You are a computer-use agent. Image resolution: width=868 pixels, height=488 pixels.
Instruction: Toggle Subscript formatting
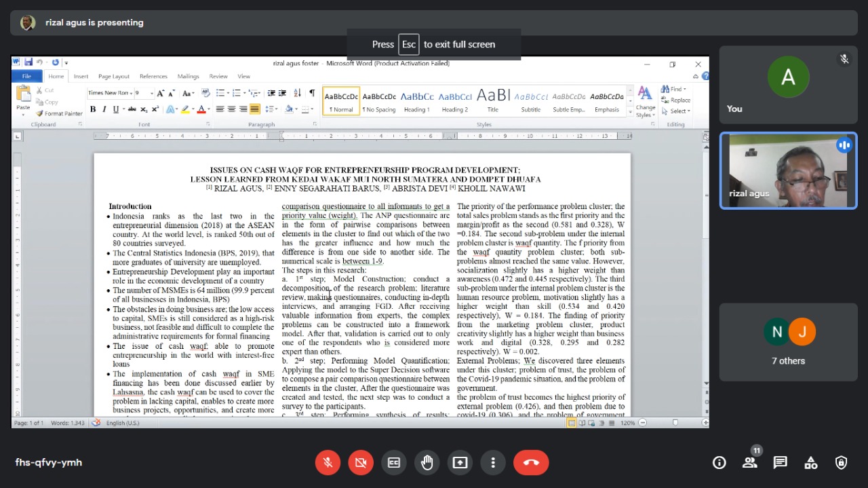pyautogui.click(x=144, y=109)
